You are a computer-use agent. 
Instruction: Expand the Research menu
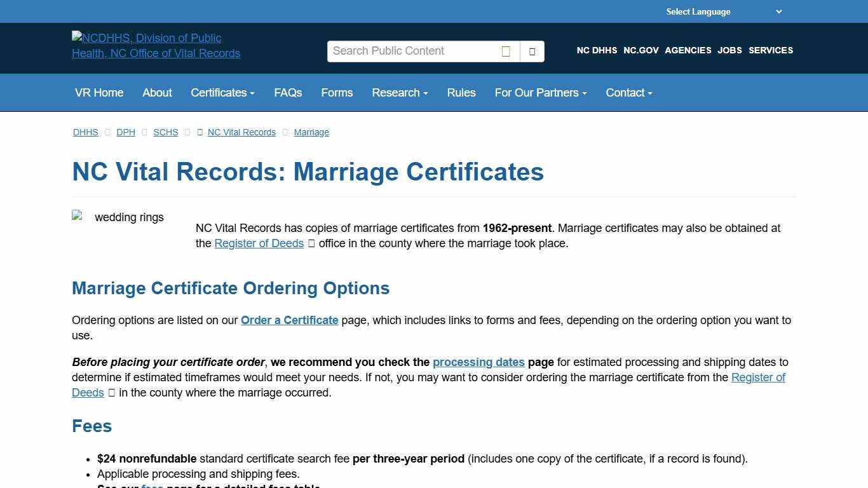[399, 93]
